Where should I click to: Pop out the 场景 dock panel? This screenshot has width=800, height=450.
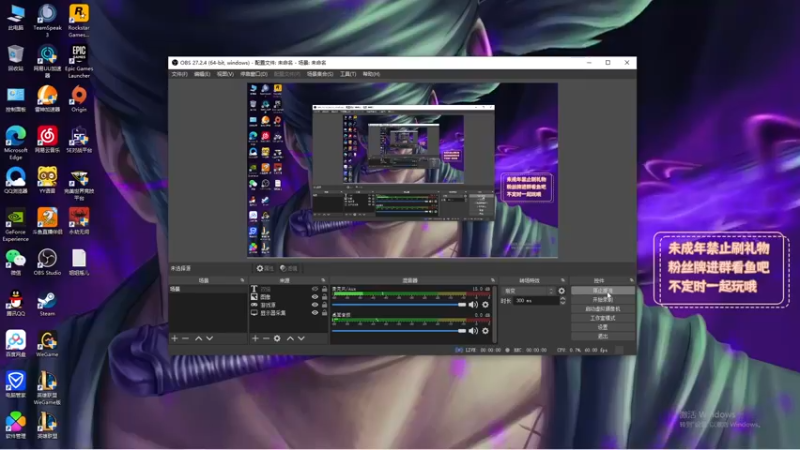242,280
